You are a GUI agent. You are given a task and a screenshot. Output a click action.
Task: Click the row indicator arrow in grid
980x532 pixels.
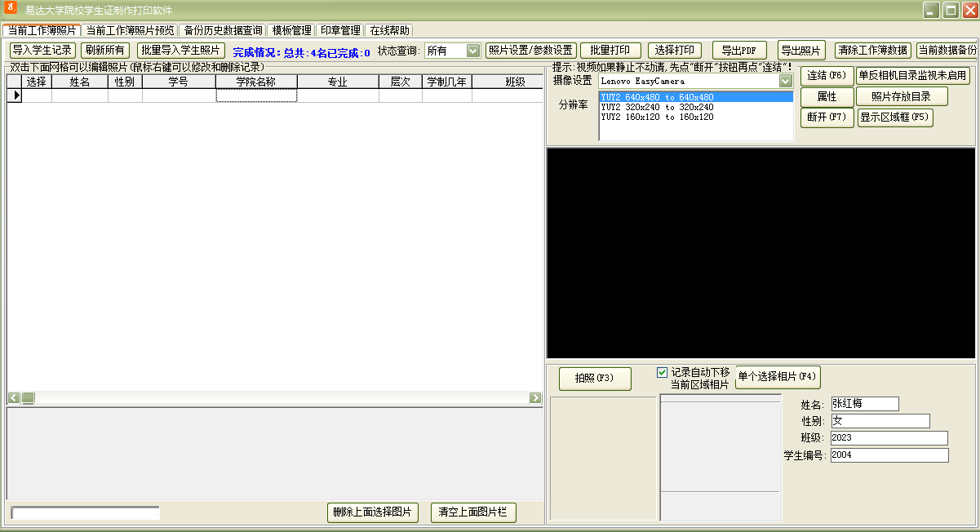pos(15,95)
